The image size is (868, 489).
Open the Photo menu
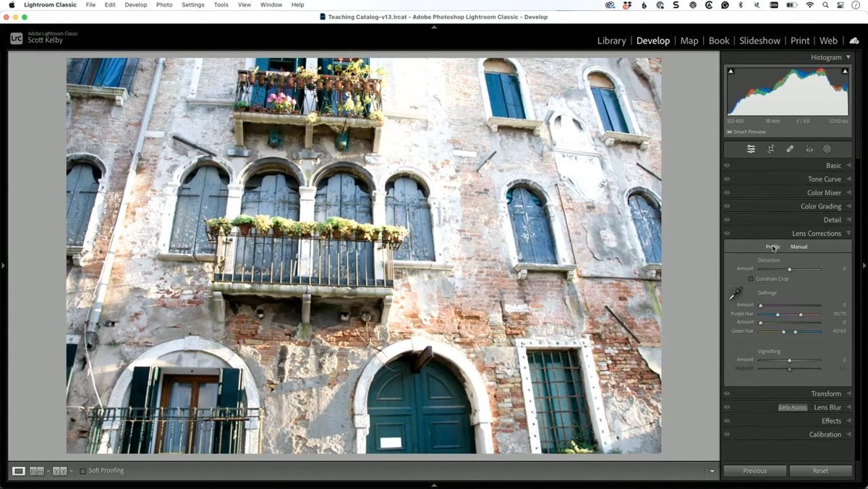click(x=164, y=5)
